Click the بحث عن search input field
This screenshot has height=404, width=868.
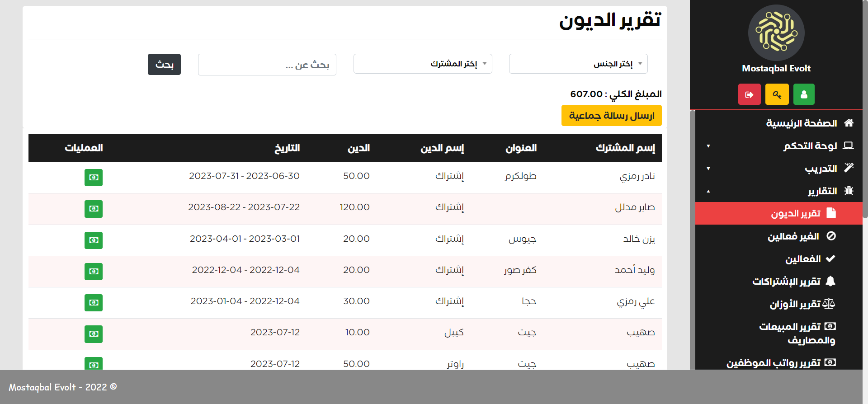click(x=267, y=65)
